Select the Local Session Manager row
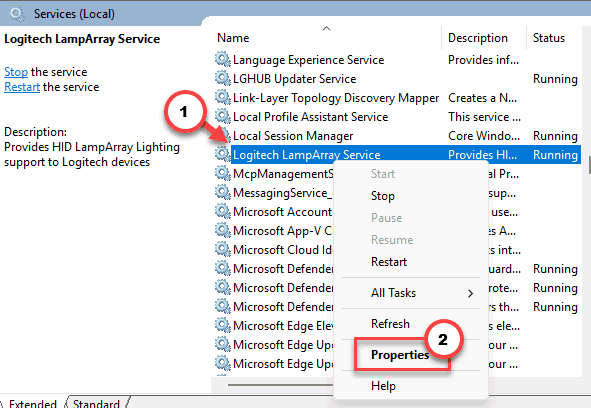Screen dimensions: 591x408 pos(398,135)
